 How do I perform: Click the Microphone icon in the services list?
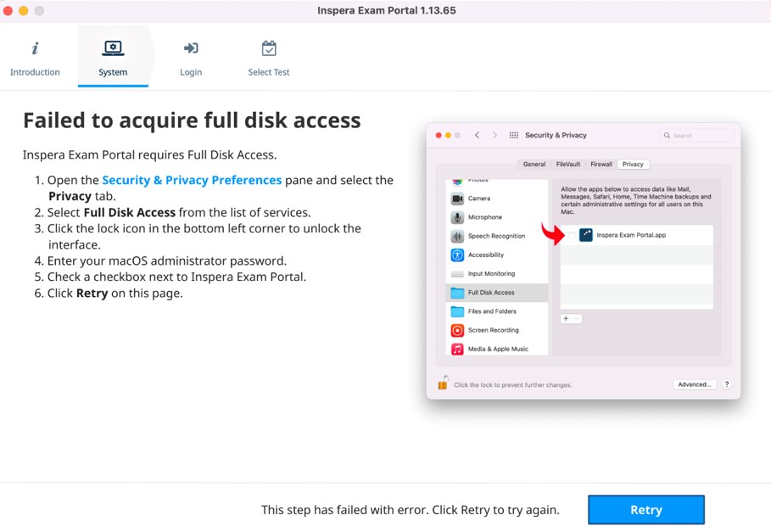point(457,217)
